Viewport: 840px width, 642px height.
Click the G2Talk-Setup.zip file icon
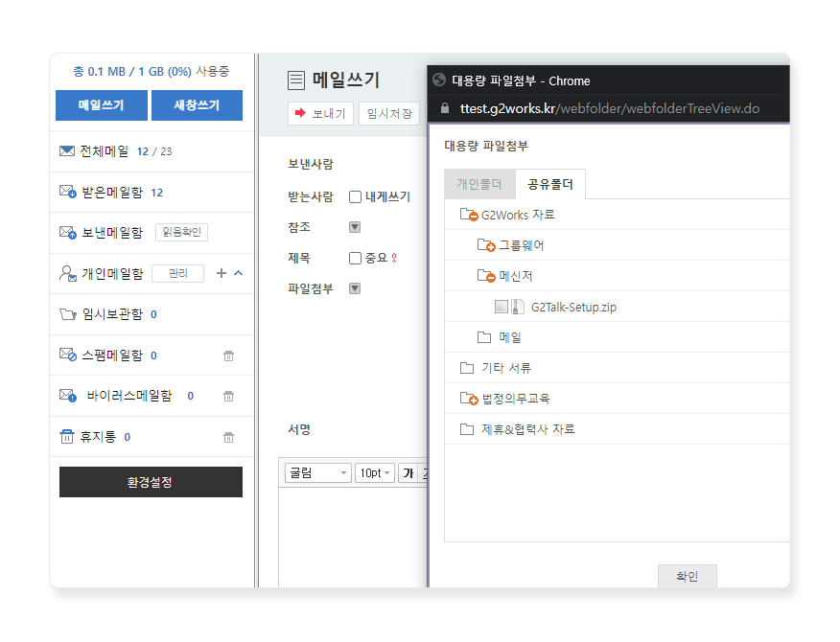518,307
